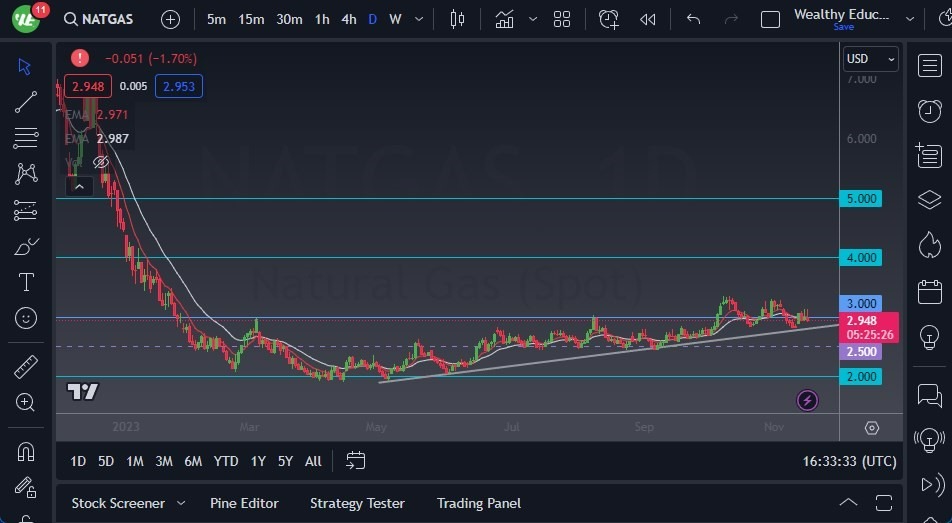This screenshot has height=523, width=952.
Task: Open the go to date calendar
Action: (355, 460)
